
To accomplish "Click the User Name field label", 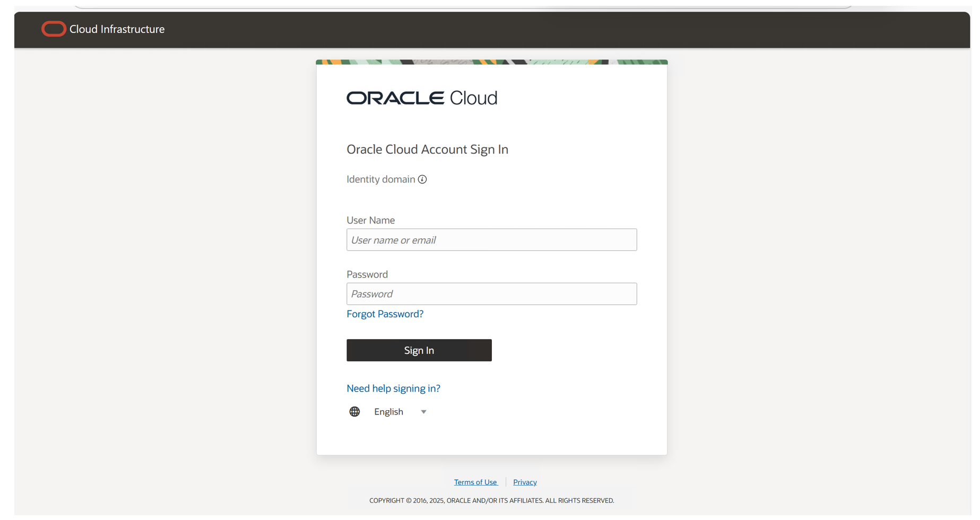I will (x=370, y=220).
